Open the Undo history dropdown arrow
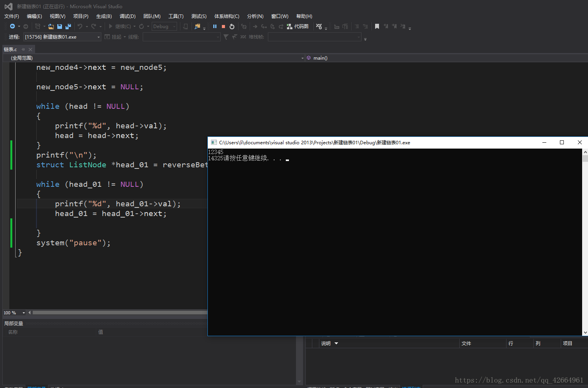Screen dimensions: 588x388 click(x=87, y=27)
